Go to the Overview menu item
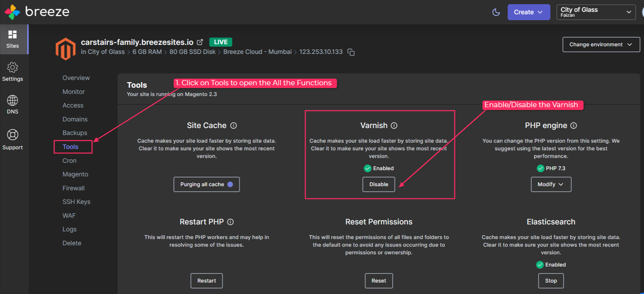Image resolution: width=644 pixels, height=294 pixels. (x=76, y=78)
